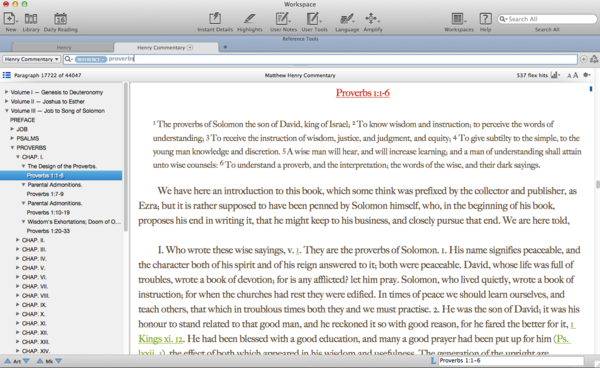This screenshot has width=600, height=368.
Task: Expand the JOB tree node
Action: point(12,129)
